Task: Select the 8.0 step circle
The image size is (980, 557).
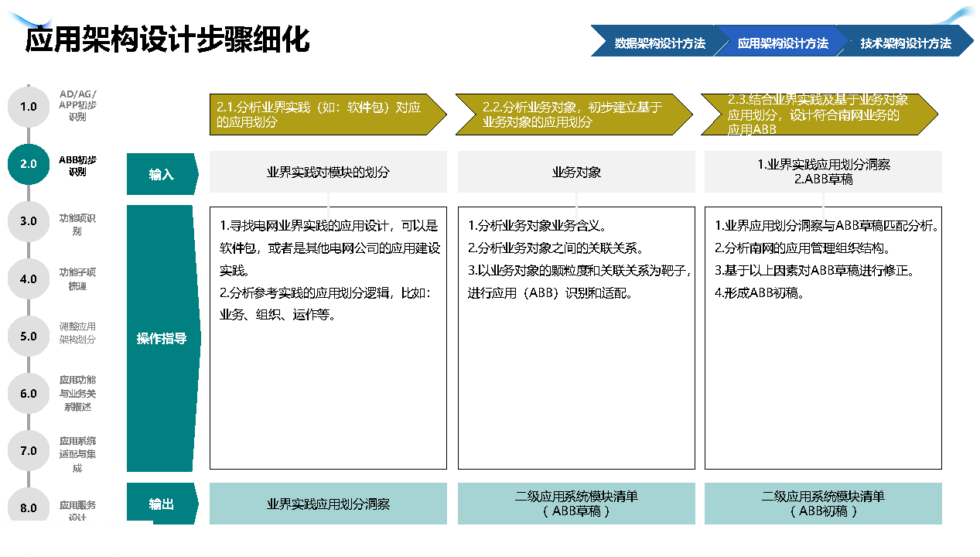Action: (x=29, y=507)
